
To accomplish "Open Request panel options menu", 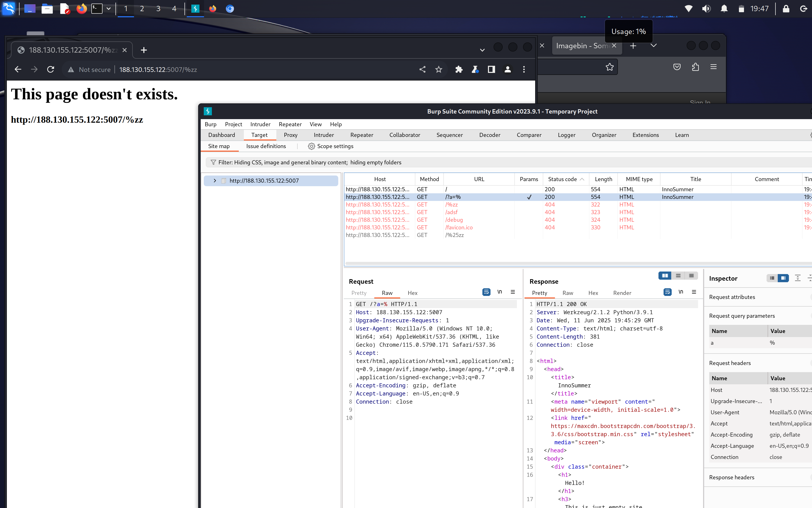I will [x=513, y=292].
